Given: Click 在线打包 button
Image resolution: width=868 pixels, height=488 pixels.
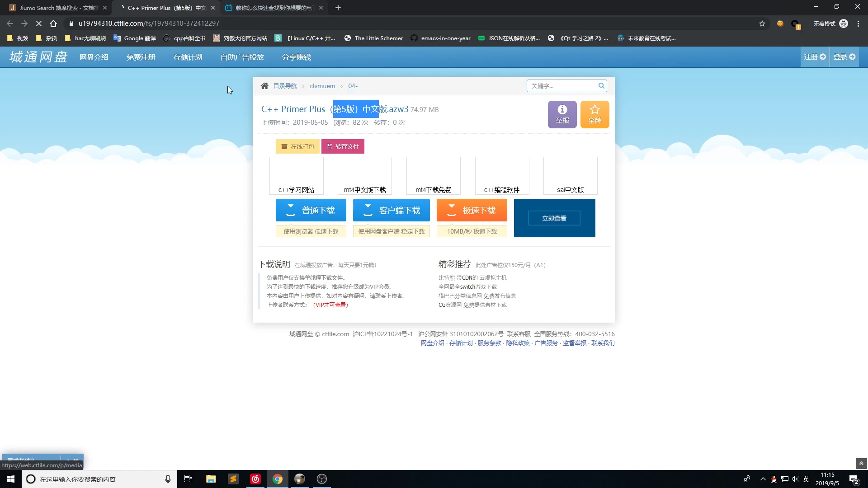Looking at the screenshot, I should point(297,146).
